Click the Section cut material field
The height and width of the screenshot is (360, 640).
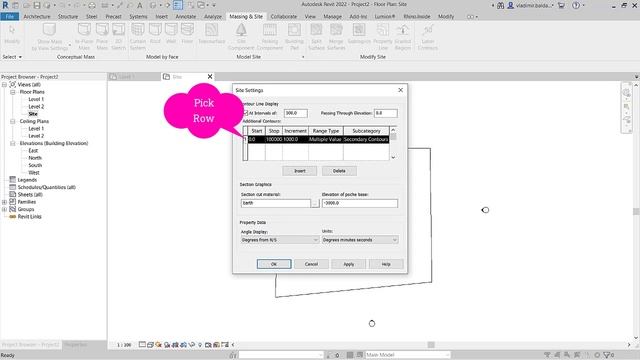[276, 203]
